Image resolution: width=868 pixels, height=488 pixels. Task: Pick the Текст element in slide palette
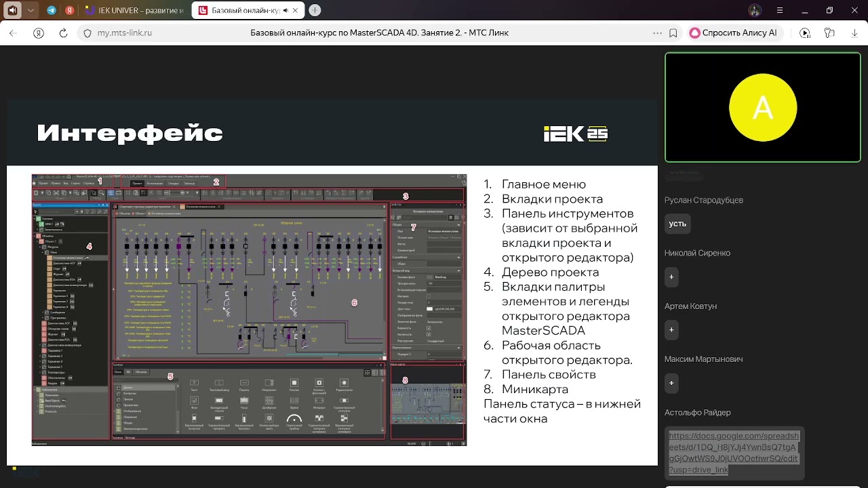click(x=194, y=384)
